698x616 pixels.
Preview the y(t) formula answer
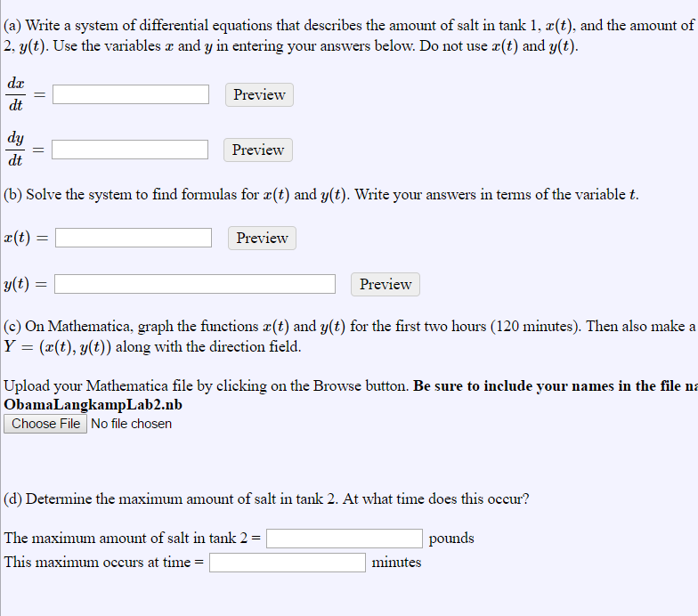[385, 284]
